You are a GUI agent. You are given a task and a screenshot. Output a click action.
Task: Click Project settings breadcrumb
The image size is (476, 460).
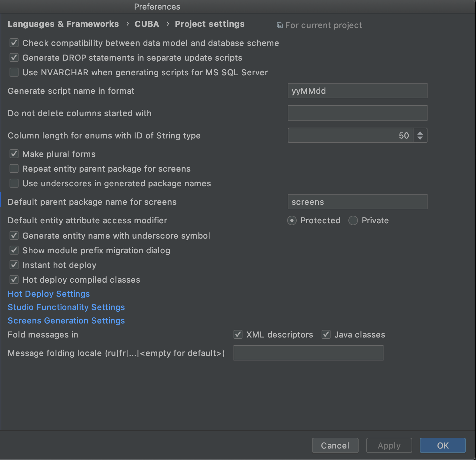[210, 24]
